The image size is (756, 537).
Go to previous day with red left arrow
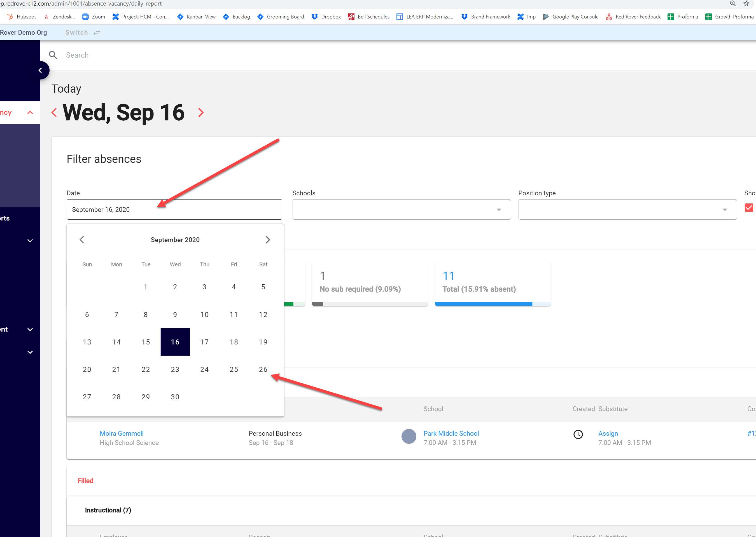[x=54, y=112]
